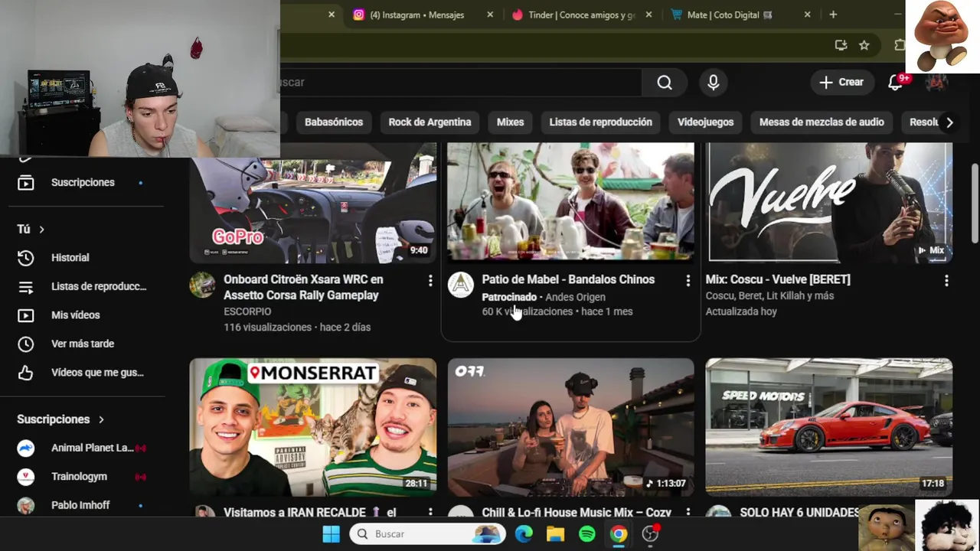Open Vídeos que me gustan icon
980x551 pixels.
[x=26, y=373]
